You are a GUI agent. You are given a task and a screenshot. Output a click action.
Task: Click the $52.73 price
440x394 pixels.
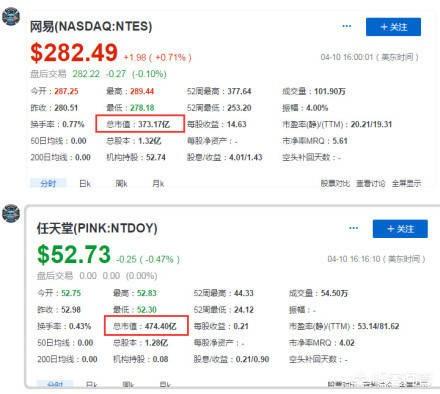(x=74, y=254)
